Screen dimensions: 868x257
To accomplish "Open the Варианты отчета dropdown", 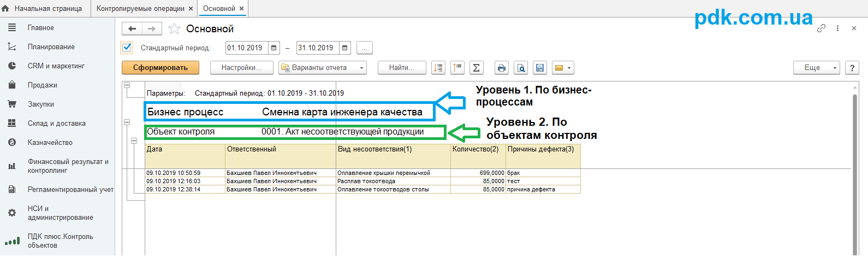I will 323,68.
